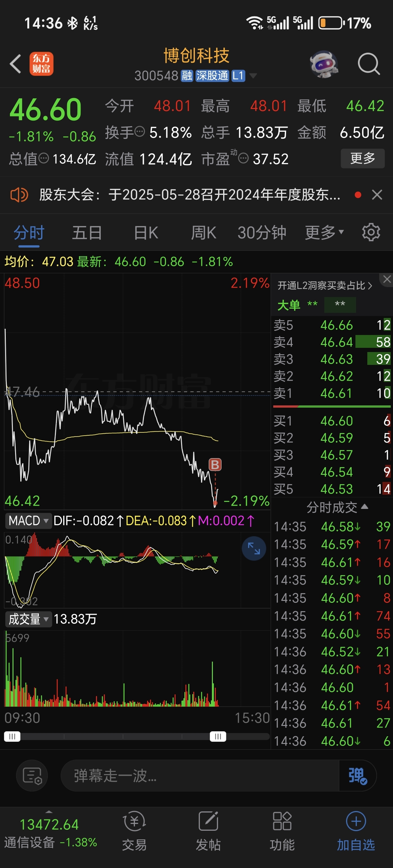The height and width of the screenshot is (868, 393).
Task: Tap the WiFi status icon
Action: (254, 23)
